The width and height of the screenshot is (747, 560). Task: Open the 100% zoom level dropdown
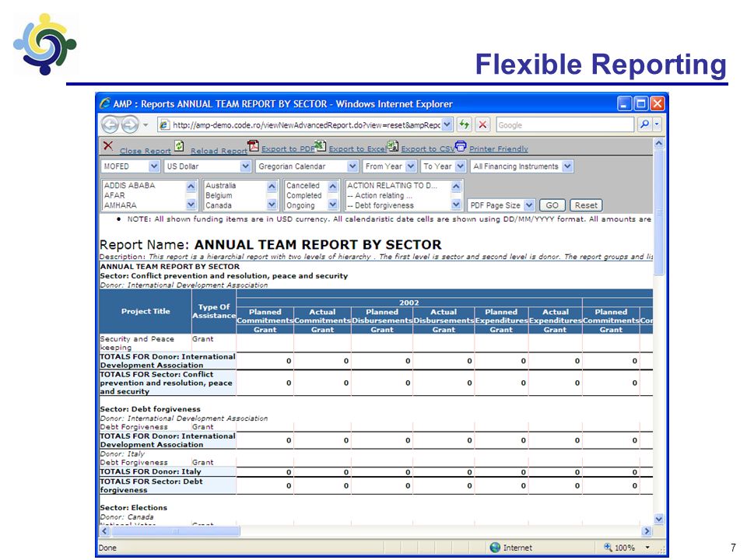pyautogui.click(x=647, y=547)
